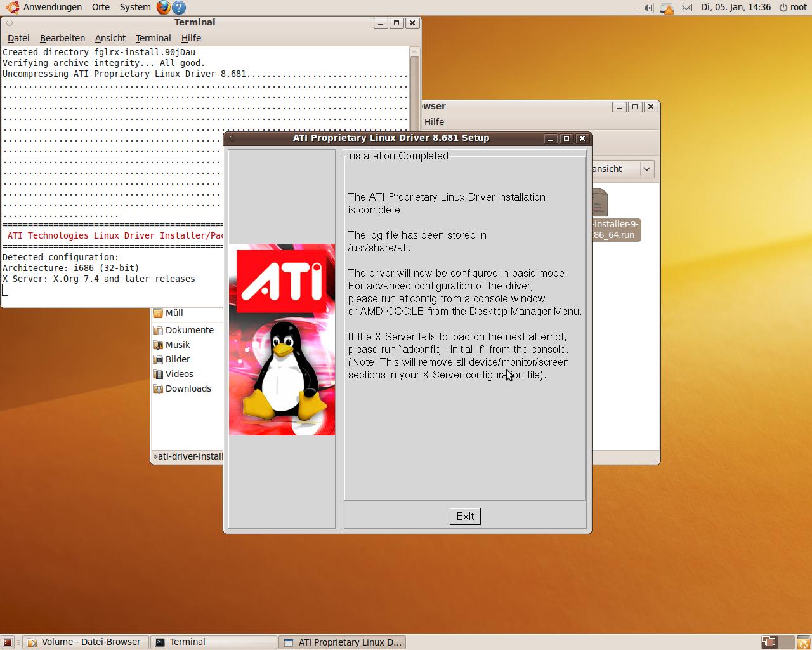The width and height of the screenshot is (812, 650).
Task: Click the Terminal window menu dot icon
Action: pyautogui.click(x=9, y=23)
